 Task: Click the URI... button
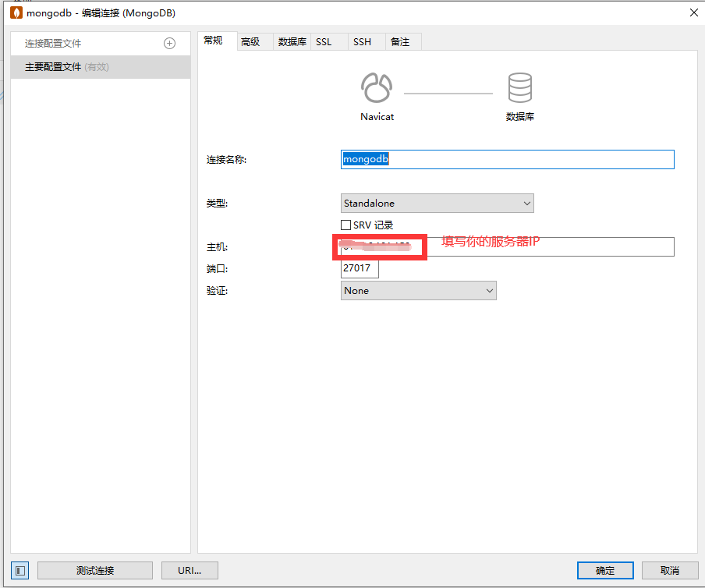pos(190,571)
